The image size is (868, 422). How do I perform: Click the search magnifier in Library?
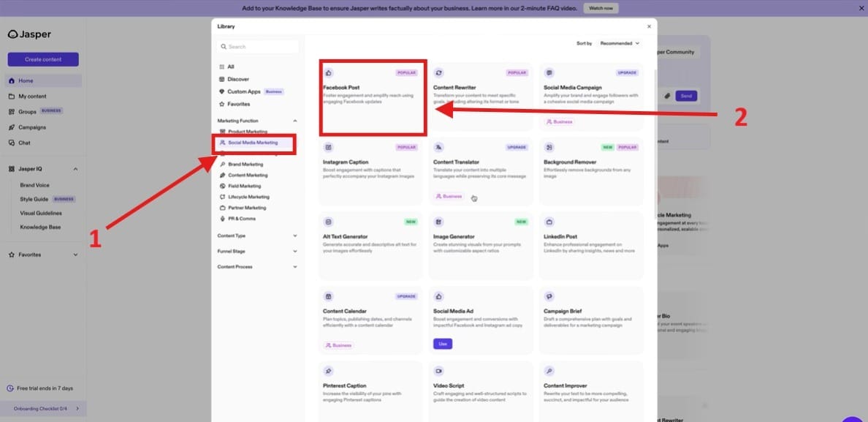pyautogui.click(x=224, y=46)
